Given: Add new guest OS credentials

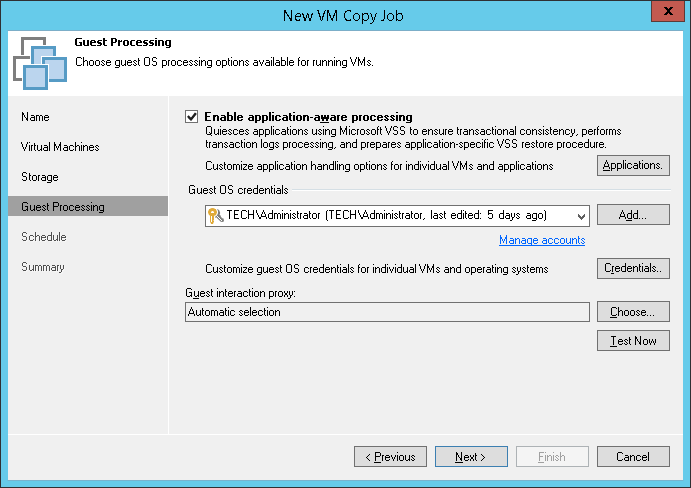Looking at the screenshot, I should (x=633, y=215).
